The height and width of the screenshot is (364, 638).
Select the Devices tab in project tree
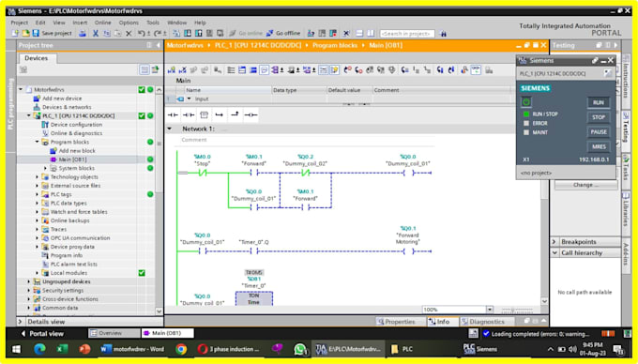37,58
